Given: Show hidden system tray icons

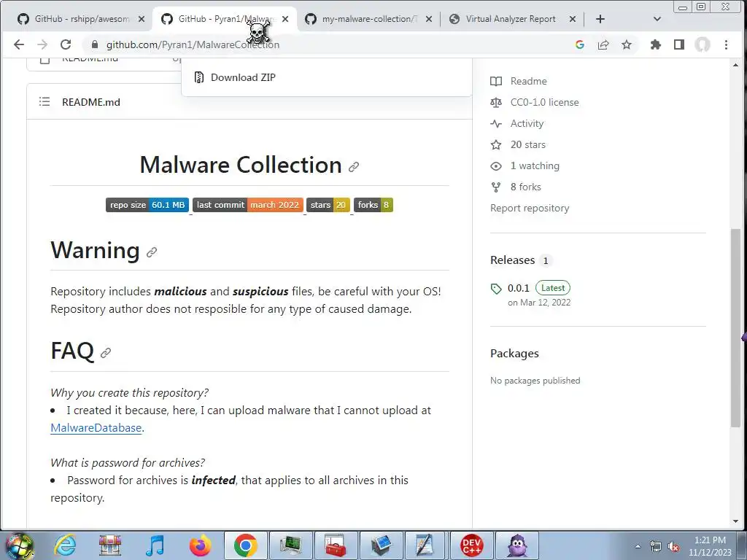Looking at the screenshot, I should pyautogui.click(x=638, y=546).
